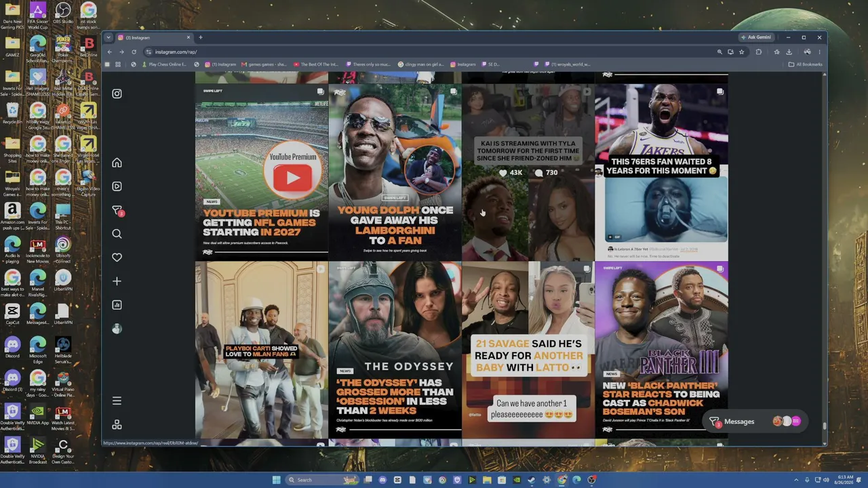Open the More hamburger menu in the sidebar

(x=117, y=401)
